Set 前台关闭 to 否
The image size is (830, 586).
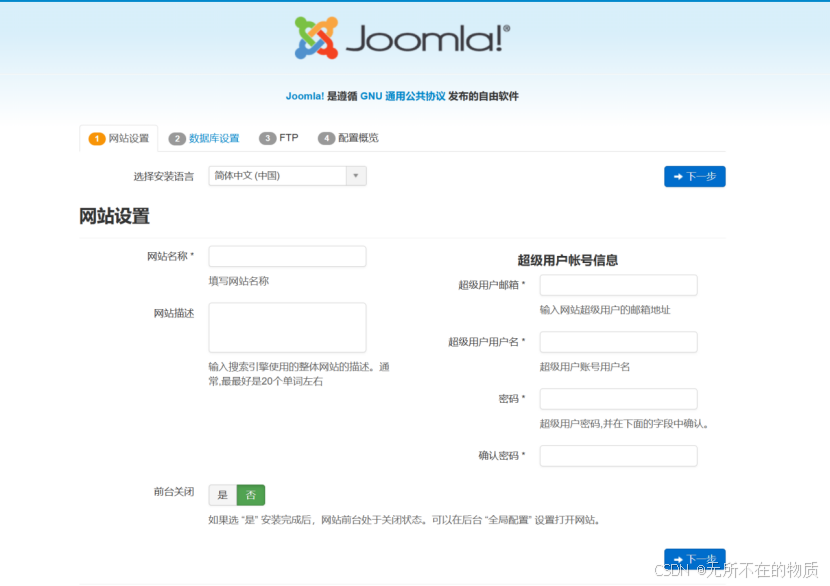coord(251,495)
